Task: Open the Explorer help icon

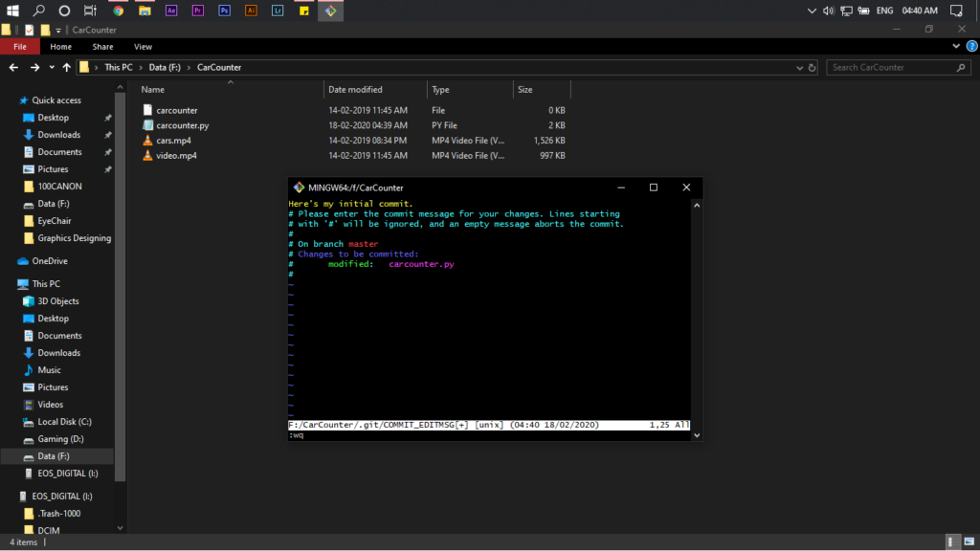Action: click(x=970, y=46)
